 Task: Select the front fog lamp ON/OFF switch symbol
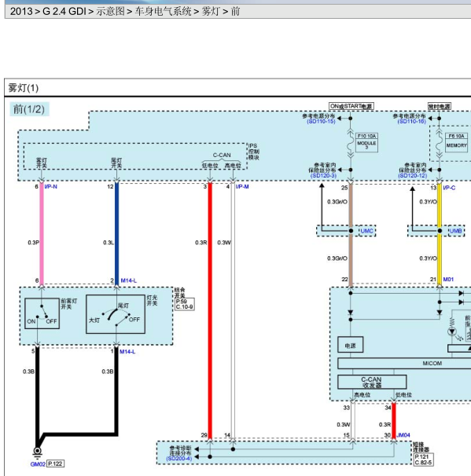42,313
